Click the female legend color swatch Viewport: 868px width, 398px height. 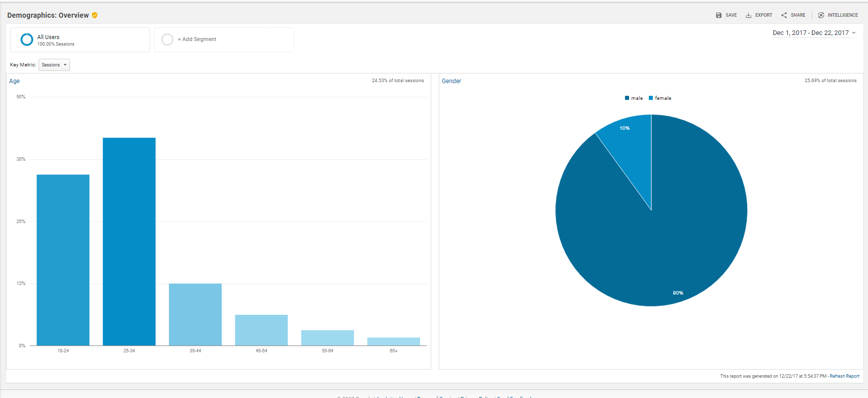651,98
